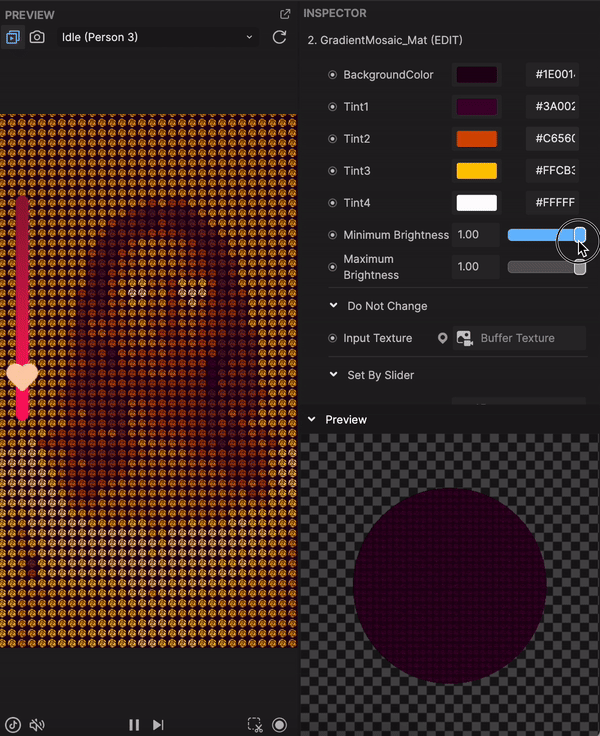Image resolution: width=600 pixels, height=736 pixels.
Task: Open the Tint3 yellow color swatch
Action: click(477, 171)
